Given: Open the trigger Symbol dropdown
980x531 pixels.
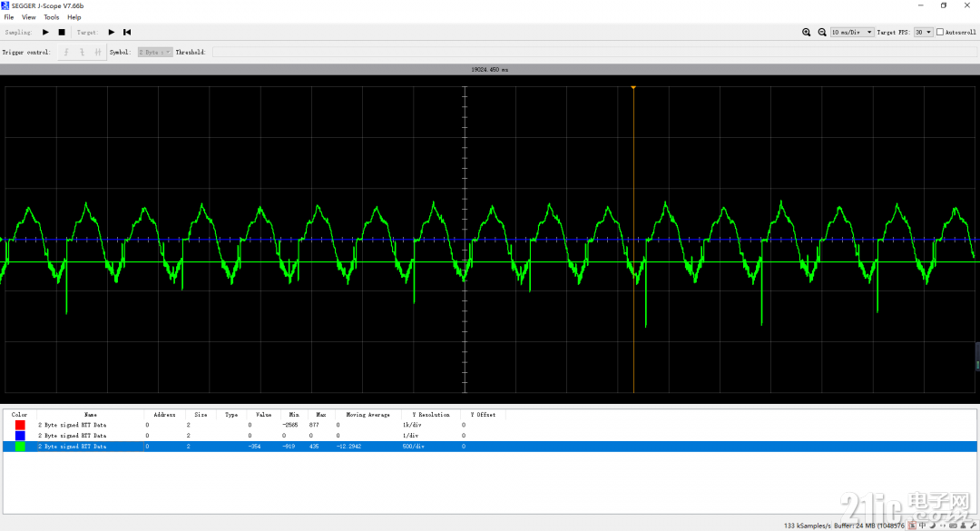Looking at the screenshot, I should [x=154, y=52].
